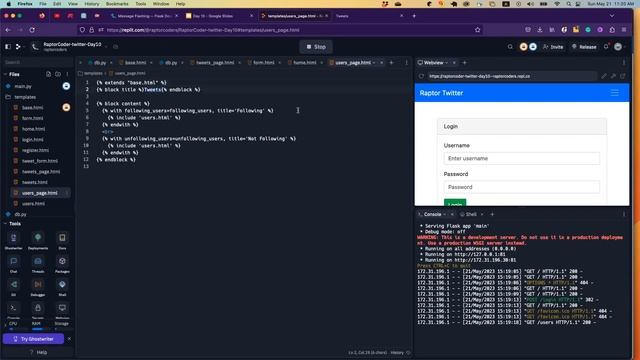Screen dimensions: 640x360
Task: Open the Deployments tool
Action: pos(38,241)
